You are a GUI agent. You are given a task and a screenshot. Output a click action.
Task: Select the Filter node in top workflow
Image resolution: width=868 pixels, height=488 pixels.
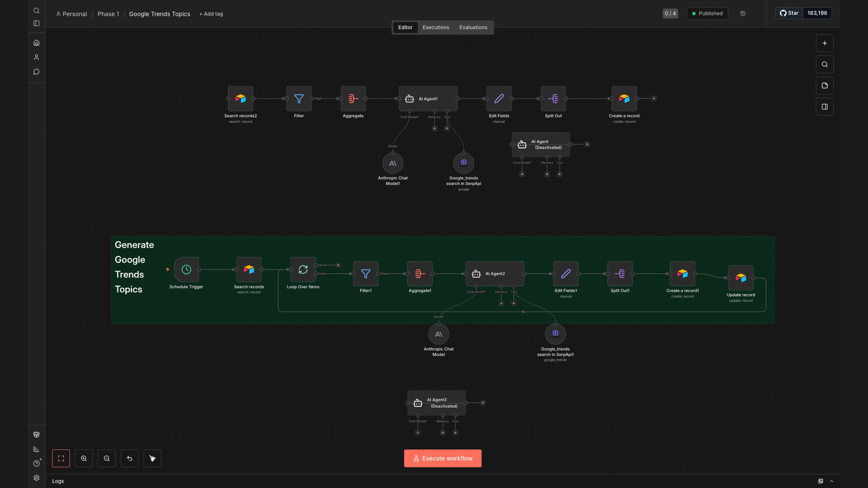tap(299, 99)
